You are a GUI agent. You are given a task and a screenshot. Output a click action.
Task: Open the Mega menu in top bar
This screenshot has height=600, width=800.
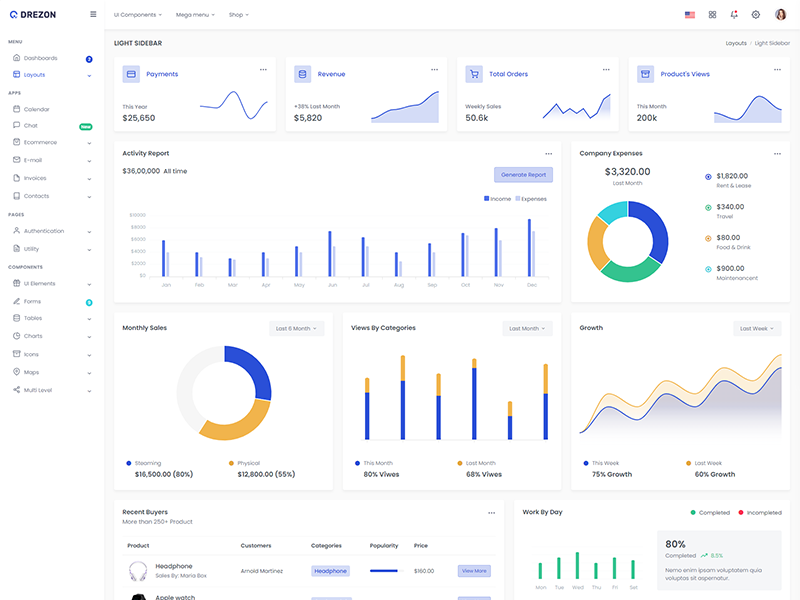pyautogui.click(x=197, y=15)
